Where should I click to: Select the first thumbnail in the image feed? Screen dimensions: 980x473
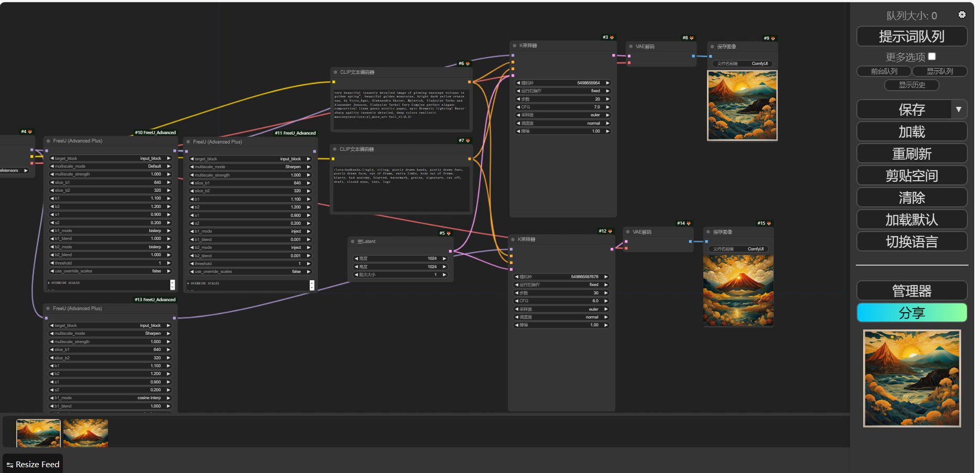[x=39, y=433]
